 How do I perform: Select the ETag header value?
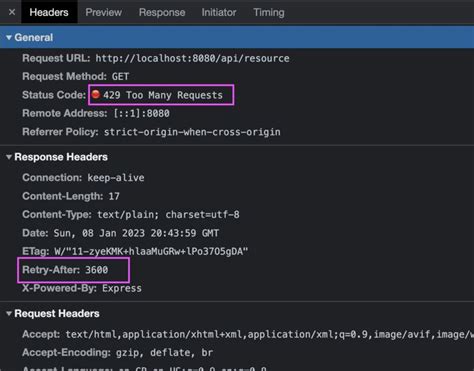pyautogui.click(x=151, y=251)
